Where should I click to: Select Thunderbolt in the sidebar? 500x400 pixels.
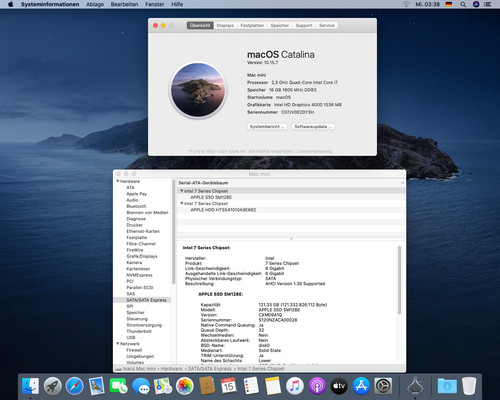[139, 331]
